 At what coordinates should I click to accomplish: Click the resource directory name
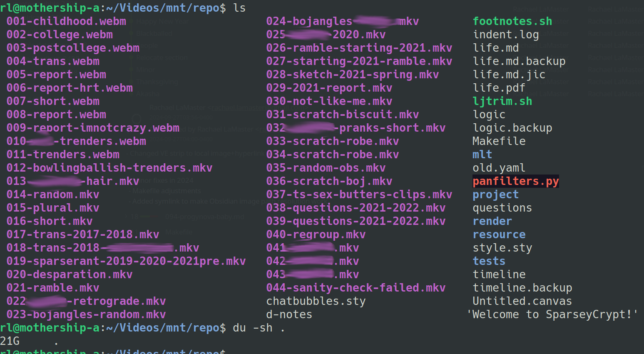tap(499, 234)
